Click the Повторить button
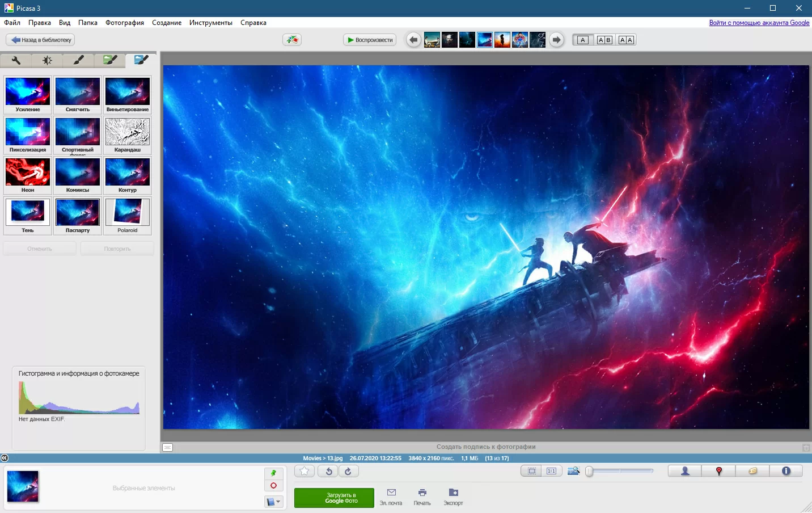This screenshot has height=513, width=812. pyautogui.click(x=117, y=249)
